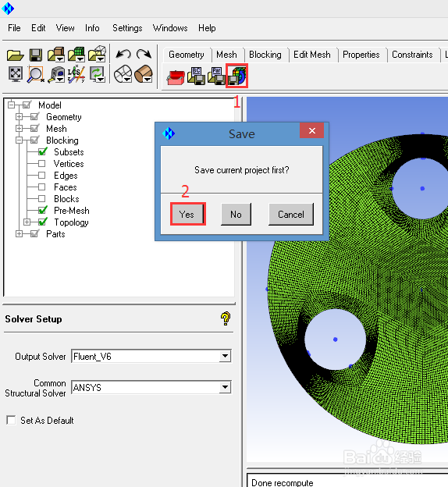The image size is (448, 487).
Task: Undo the last action
Action: click(123, 55)
